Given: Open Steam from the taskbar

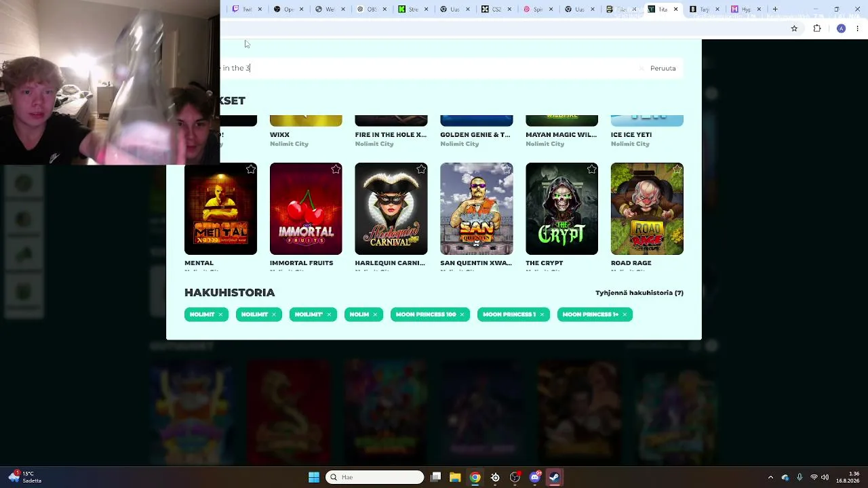Looking at the screenshot, I should [554, 477].
